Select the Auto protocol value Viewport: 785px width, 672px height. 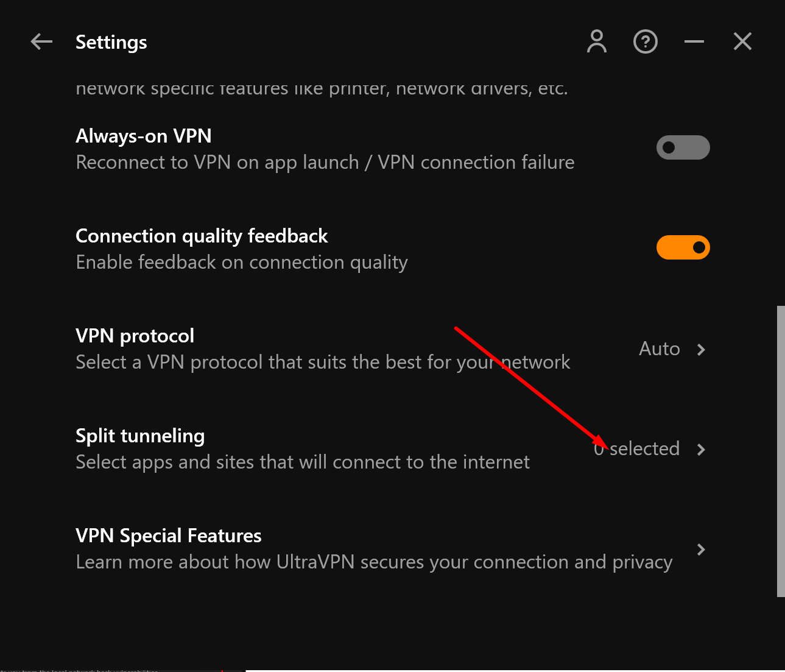(x=659, y=348)
